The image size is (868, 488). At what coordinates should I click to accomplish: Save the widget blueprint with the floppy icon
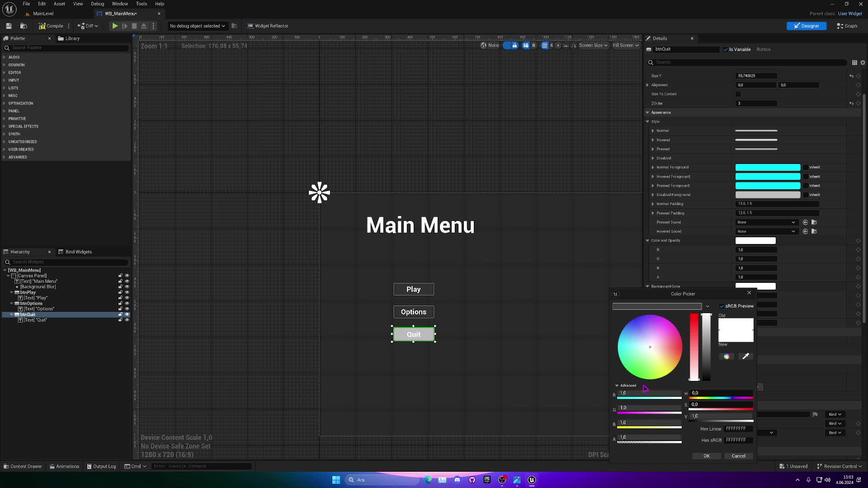9,26
